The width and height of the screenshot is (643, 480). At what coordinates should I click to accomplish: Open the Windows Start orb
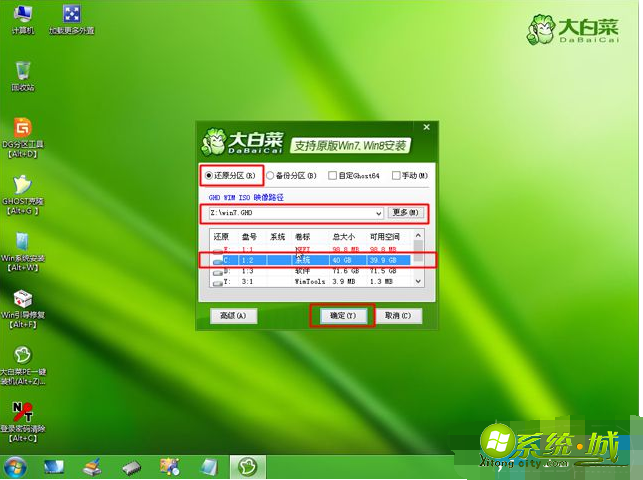[x=15, y=467]
